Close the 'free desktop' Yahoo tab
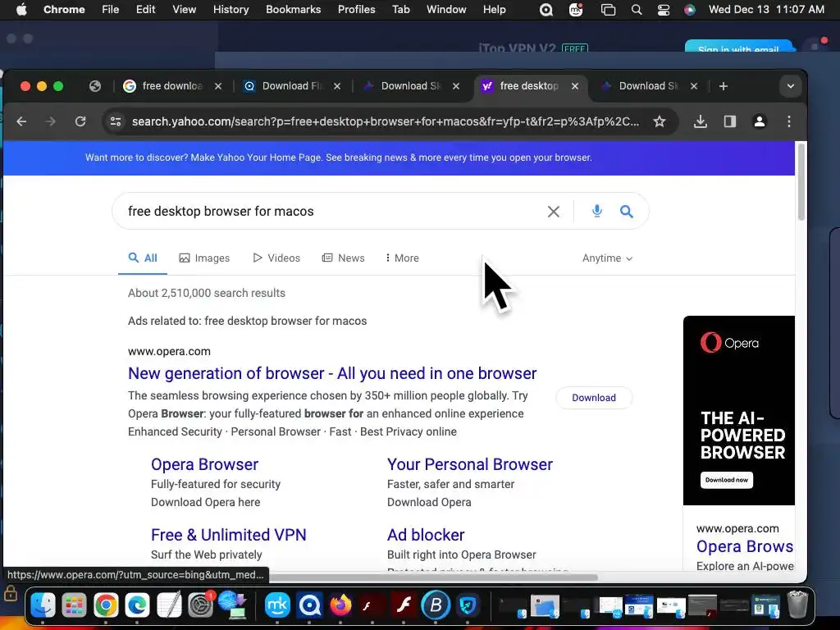This screenshot has width=840, height=630. pyautogui.click(x=575, y=86)
